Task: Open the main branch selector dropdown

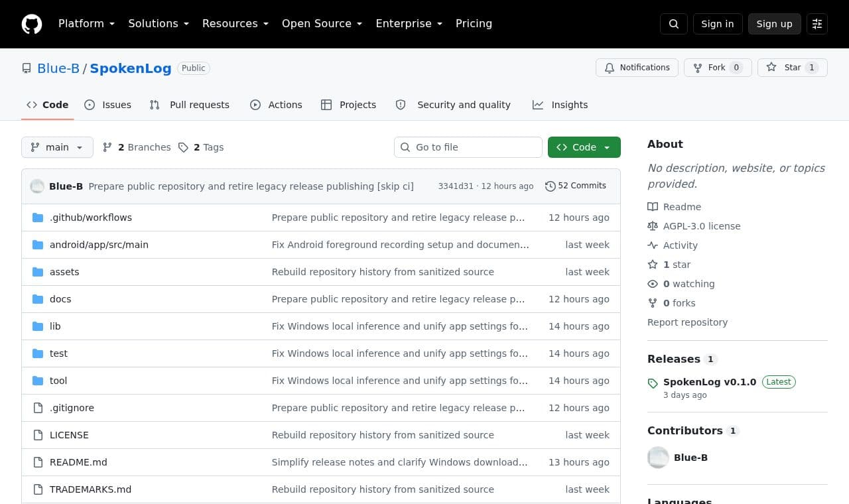Action: tap(57, 147)
